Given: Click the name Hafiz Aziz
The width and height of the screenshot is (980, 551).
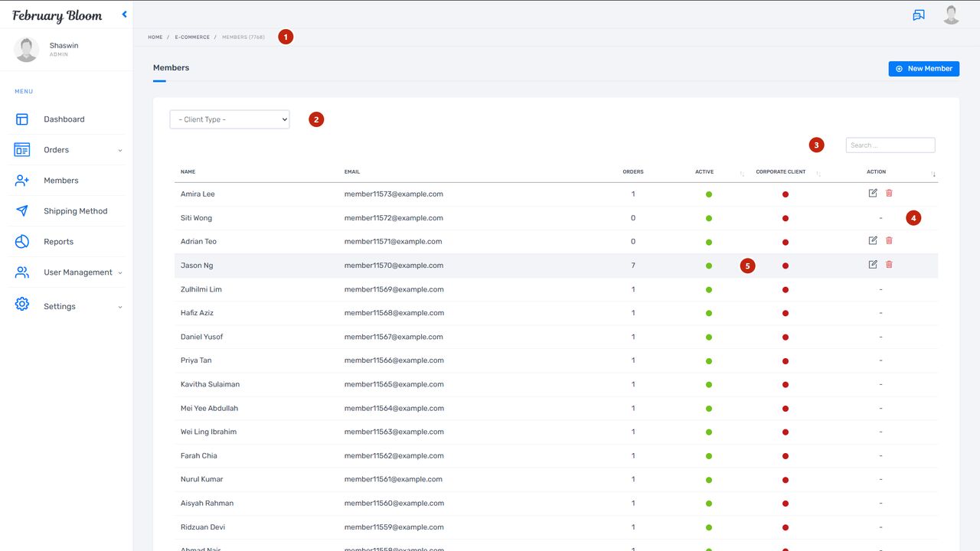Looking at the screenshot, I should click(197, 313).
